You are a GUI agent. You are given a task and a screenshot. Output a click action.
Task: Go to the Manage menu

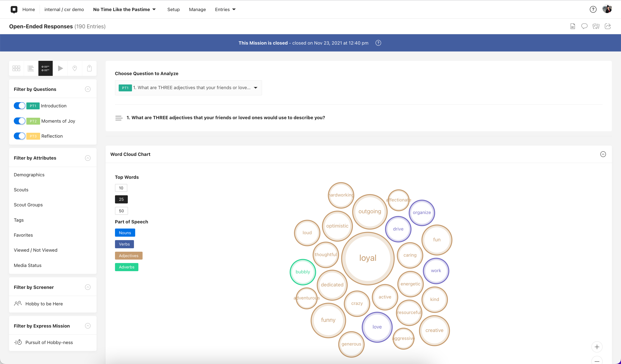tap(197, 9)
